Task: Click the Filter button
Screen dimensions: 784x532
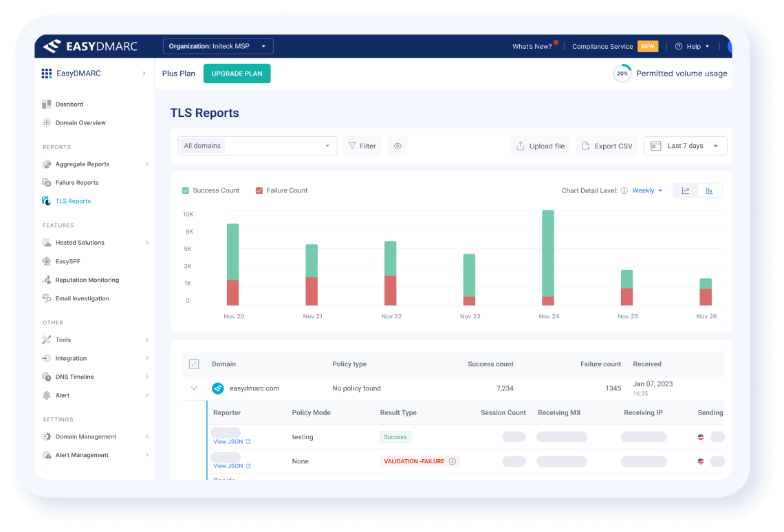Action: point(362,146)
